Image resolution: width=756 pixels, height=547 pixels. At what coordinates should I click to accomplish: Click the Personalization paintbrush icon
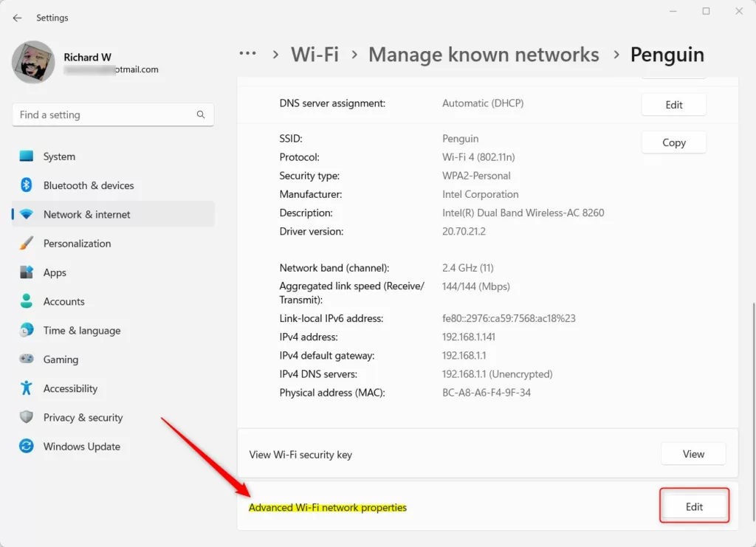[27, 244]
